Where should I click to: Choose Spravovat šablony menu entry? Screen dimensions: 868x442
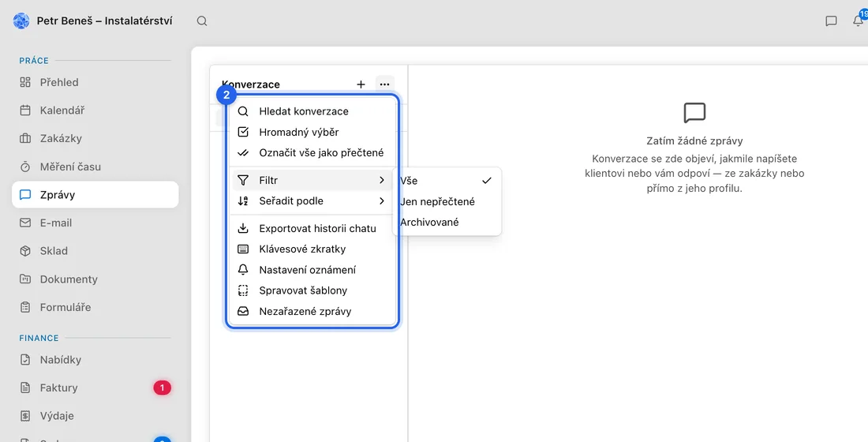click(x=312, y=290)
